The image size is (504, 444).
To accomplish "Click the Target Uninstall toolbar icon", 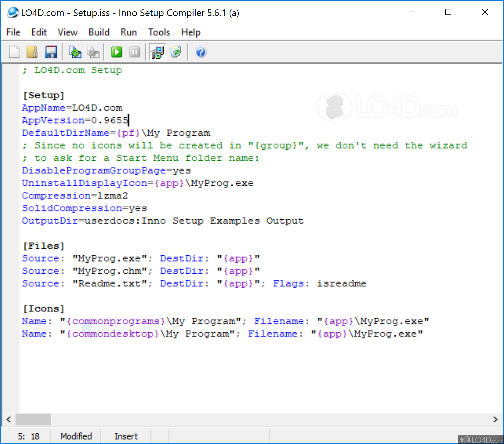I will point(176,52).
